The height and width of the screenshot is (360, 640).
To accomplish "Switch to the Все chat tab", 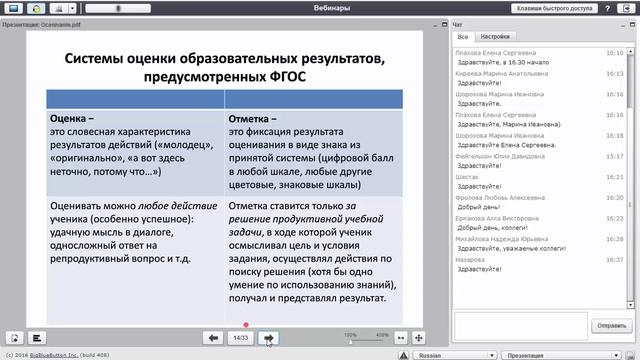I will click(462, 37).
